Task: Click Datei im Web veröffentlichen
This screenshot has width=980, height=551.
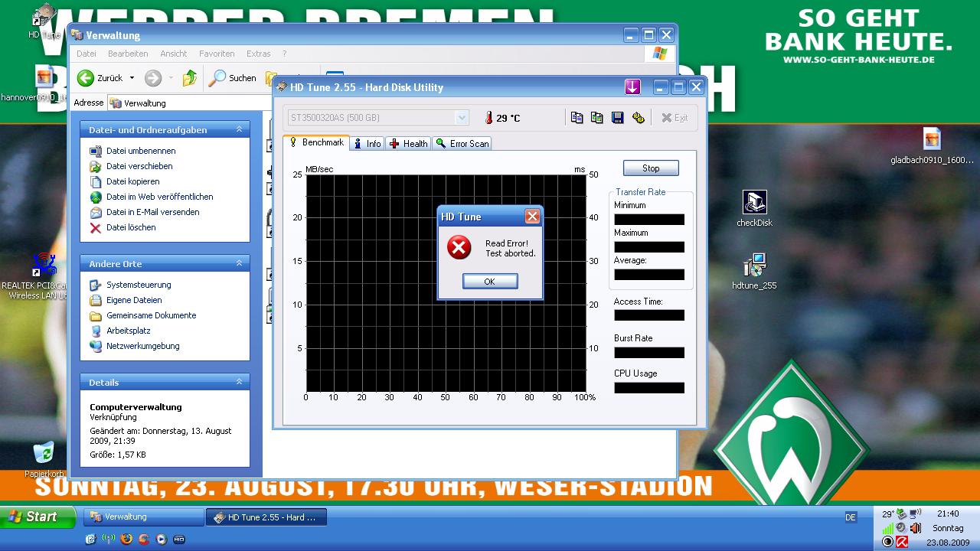Action: (160, 197)
